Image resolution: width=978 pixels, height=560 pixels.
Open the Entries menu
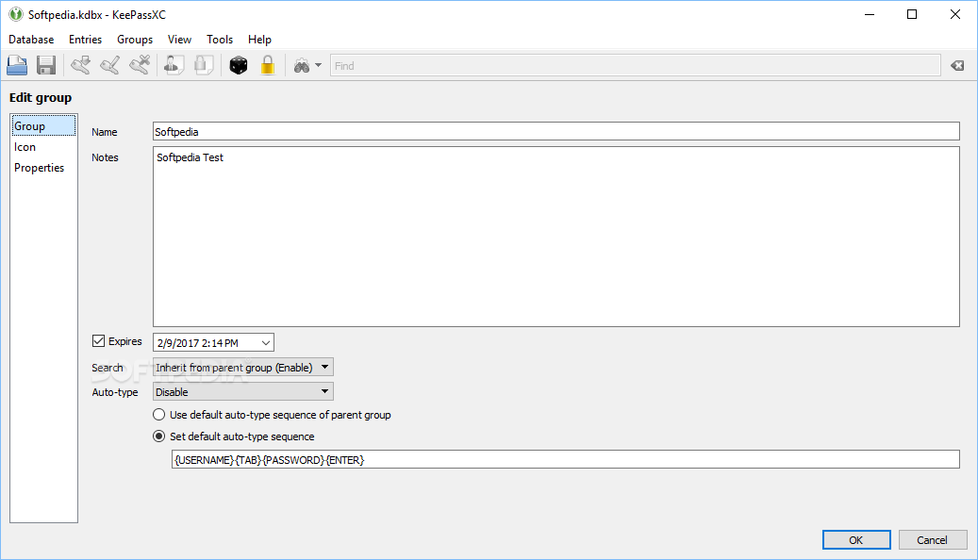[86, 40]
